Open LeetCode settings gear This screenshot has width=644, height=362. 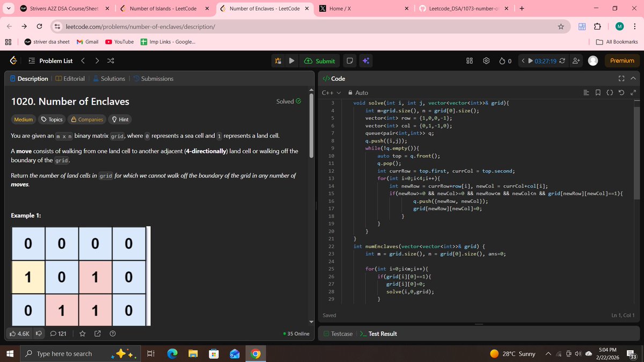tap(486, 61)
